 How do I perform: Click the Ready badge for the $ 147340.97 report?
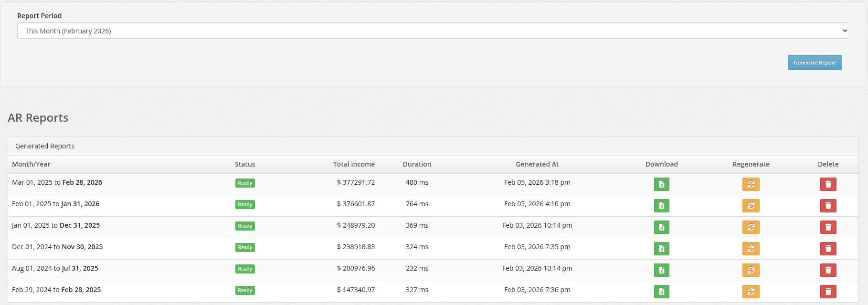pyautogui.click(x=245, y=290)
